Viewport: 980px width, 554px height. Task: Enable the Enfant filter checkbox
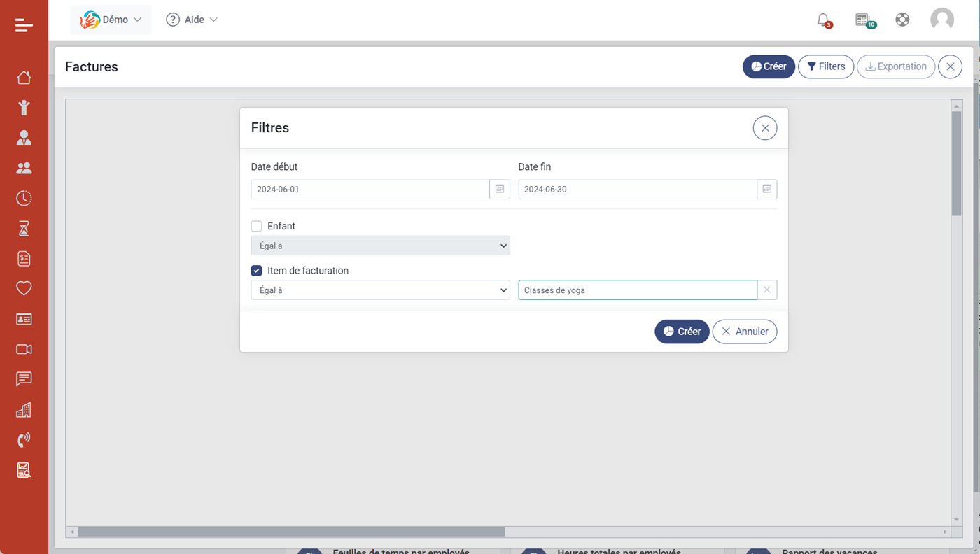tap(257, 227)
